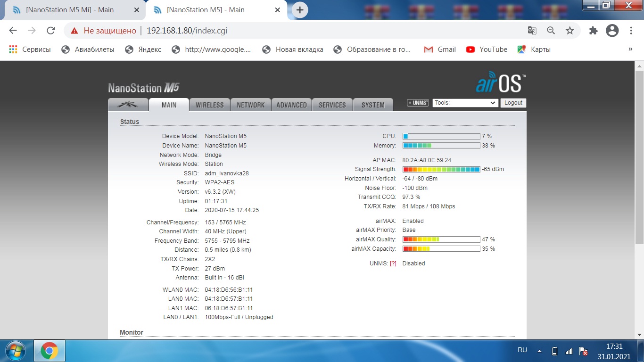Click the airMAX Capacity bar
644x362 pixels.
point(441,249)
